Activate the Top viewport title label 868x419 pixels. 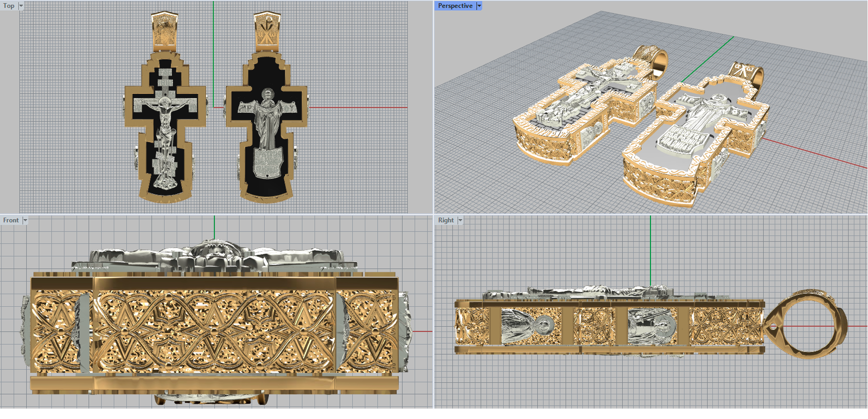coord(9,6)
